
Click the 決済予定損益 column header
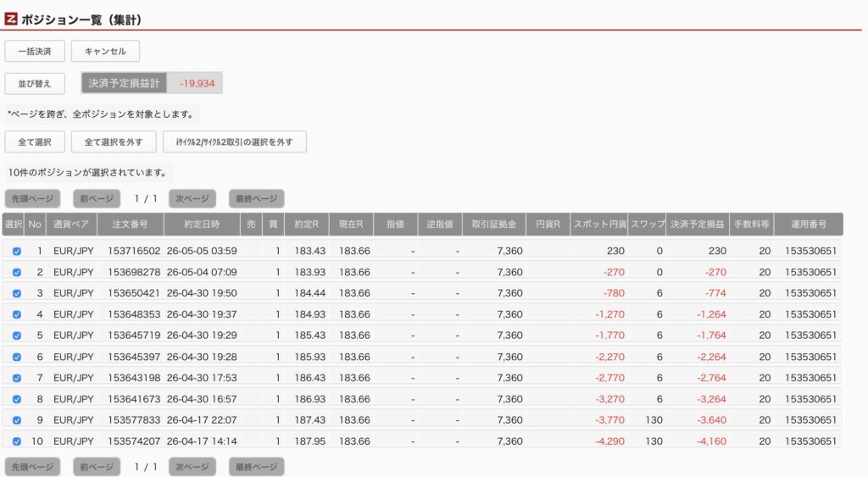[698, 225]
